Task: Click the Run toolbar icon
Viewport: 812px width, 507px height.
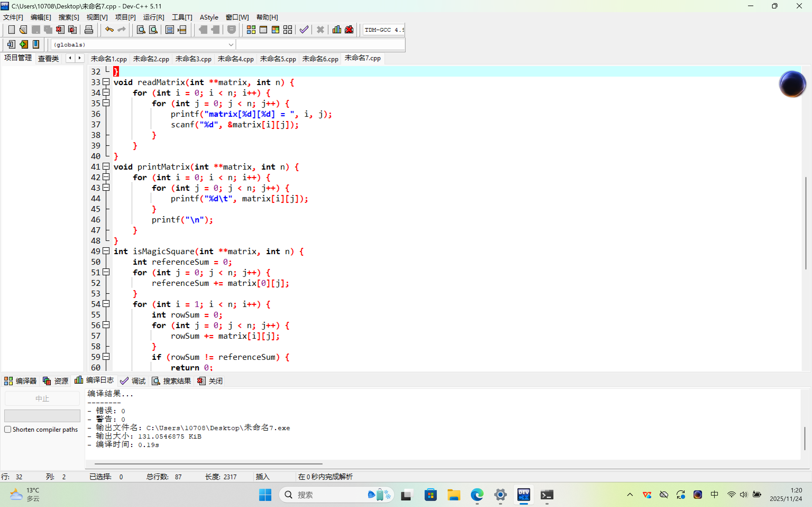Action: click(x=263, y=30)
